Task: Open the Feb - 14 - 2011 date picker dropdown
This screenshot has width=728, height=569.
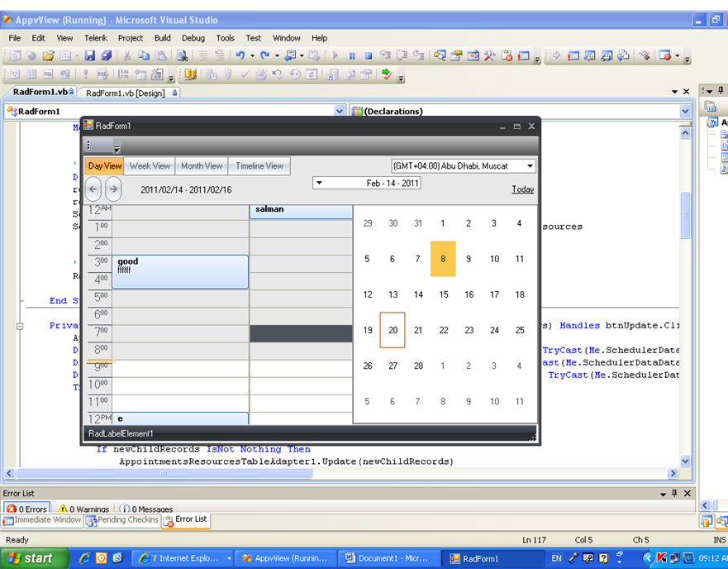Action: pos(319,183)
